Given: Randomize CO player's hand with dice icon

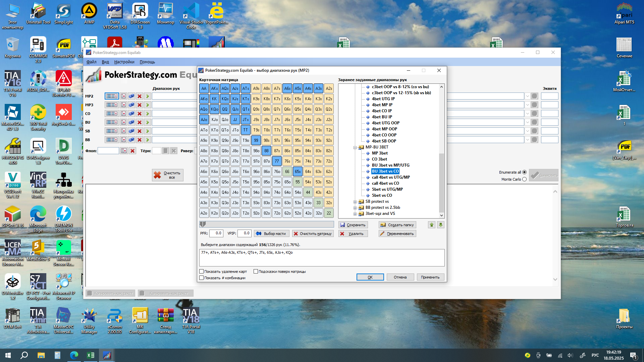Looking at the screenshot, I should click(x=131, y=114).
